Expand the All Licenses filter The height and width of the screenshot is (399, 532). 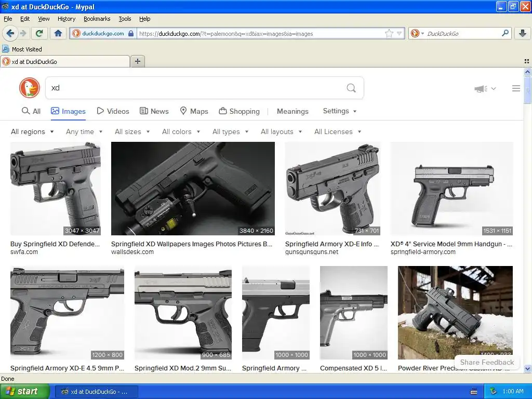[x=338, y=131]
